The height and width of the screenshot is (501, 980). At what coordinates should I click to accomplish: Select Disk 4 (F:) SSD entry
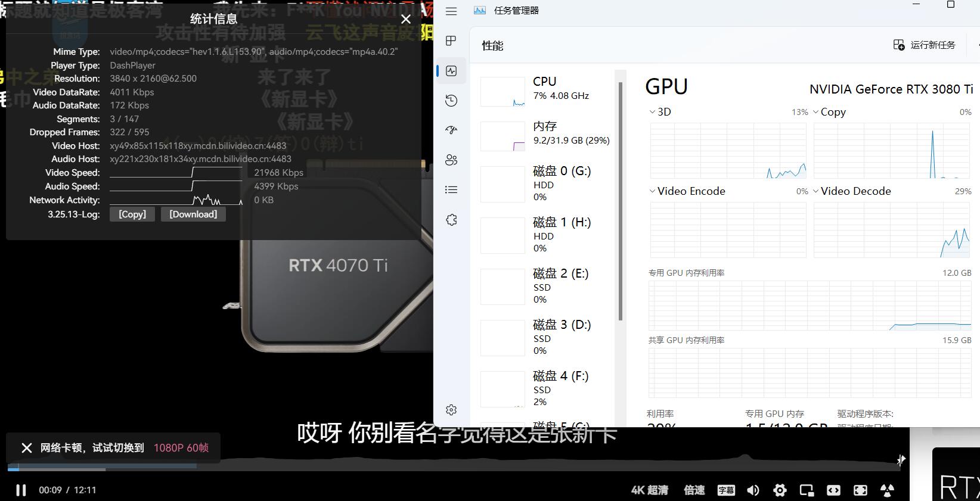coord(545,390)
